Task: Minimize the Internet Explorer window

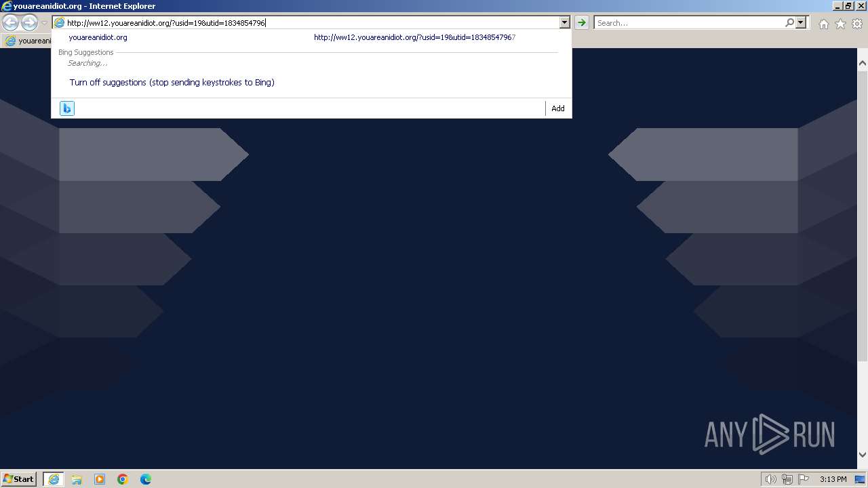Action: (x=837, y=6)
